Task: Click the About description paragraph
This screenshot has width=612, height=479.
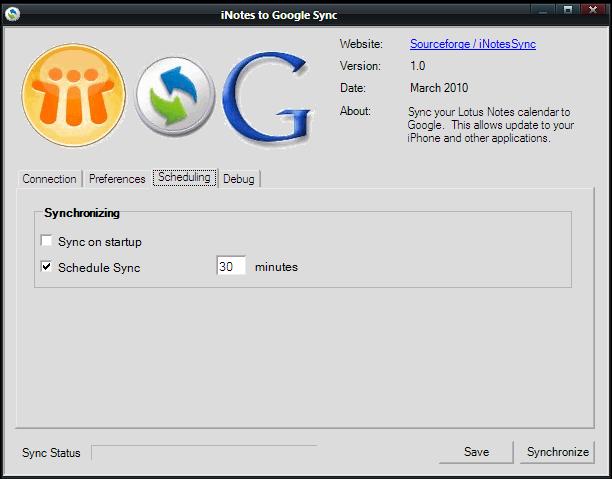Action: point(490,125)
